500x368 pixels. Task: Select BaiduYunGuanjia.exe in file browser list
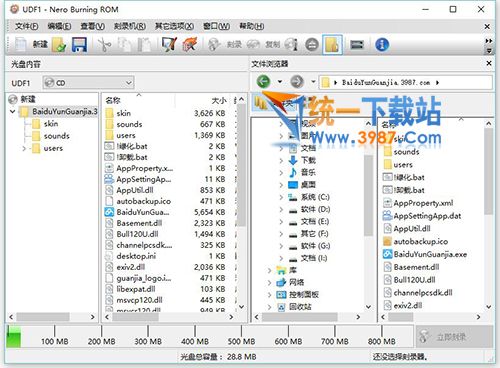(430, 254)
